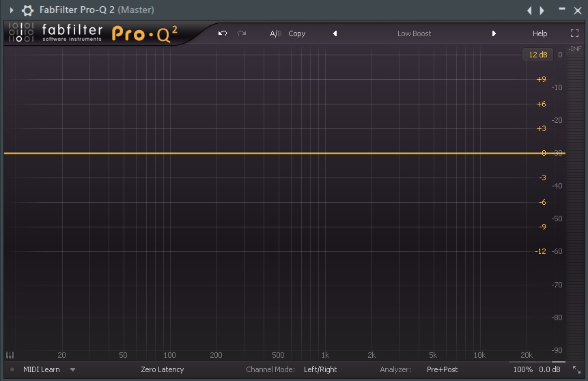
Task: Open the Analyzer Pre+Post settings
Action: [x=442, y=370]
